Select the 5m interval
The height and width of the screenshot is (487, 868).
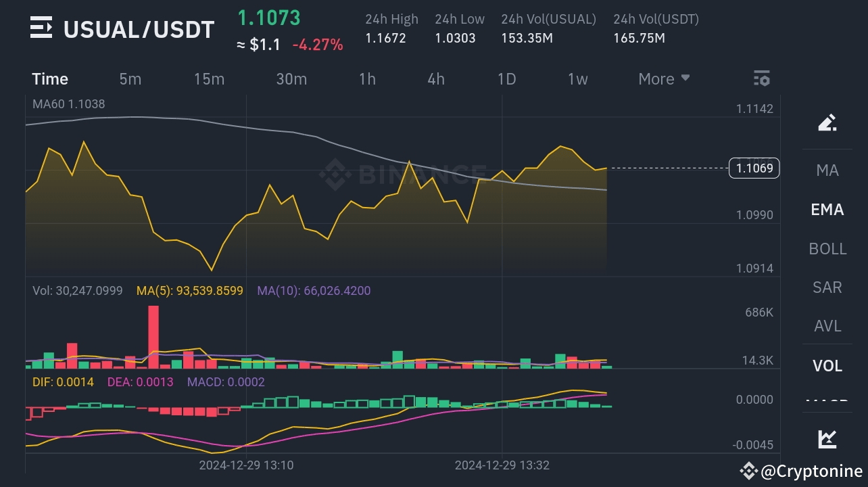tap(130, 79)
